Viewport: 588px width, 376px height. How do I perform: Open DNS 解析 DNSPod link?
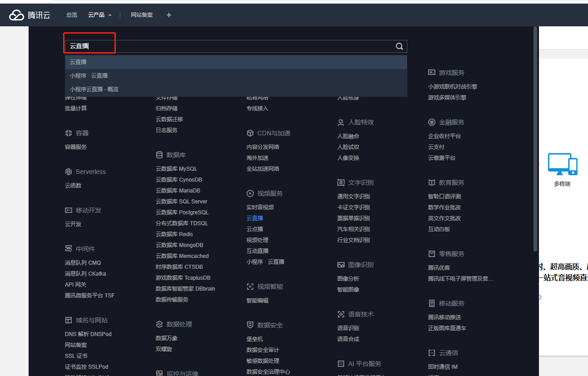pos(88,334)
